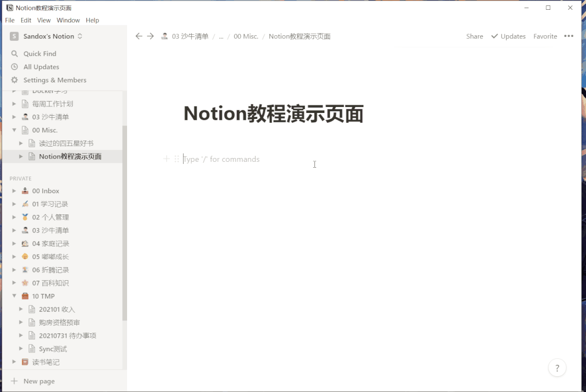Go forward with the right arrow icon

[x=150, y=36]
